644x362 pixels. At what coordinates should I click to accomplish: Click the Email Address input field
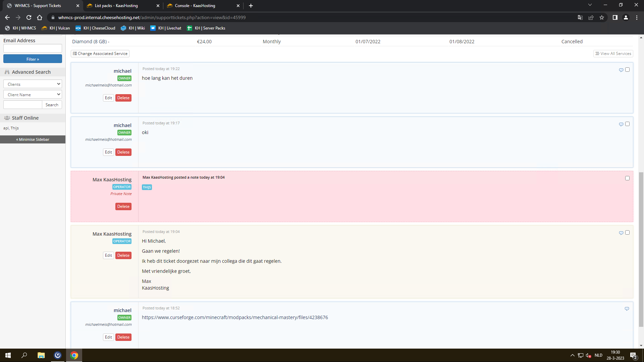pyautogui.click(x=33, y=48)
